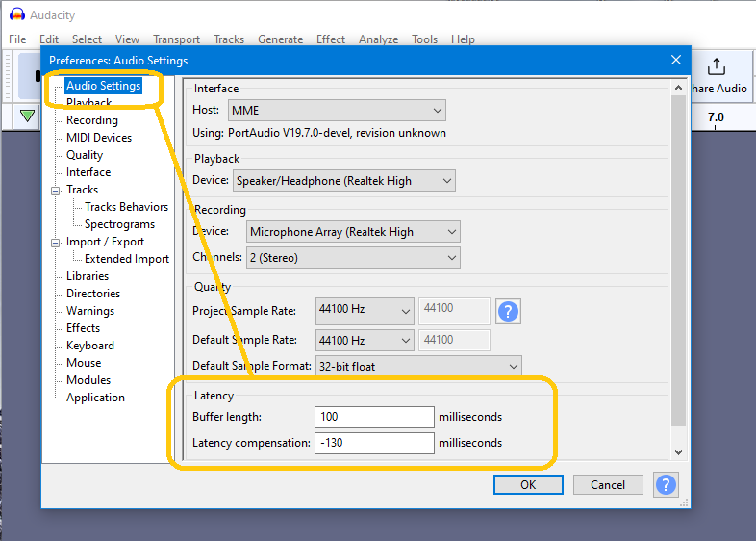This screenshot has width=756, height=541.
Task: Click the Share Audio upload icon
Action: tap(716, 66)
